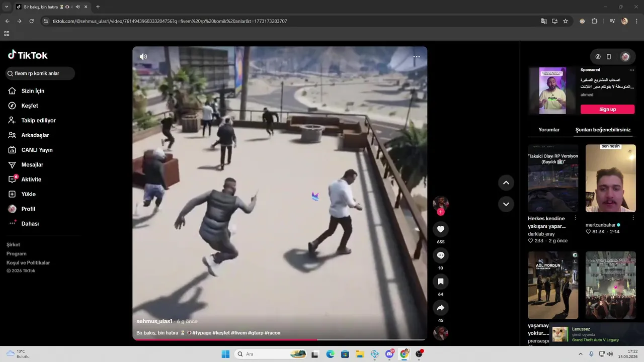Open the profile avatar in the top pill
Image resolution: width=644 pixels, height=362 pixels.
(625, 57)
